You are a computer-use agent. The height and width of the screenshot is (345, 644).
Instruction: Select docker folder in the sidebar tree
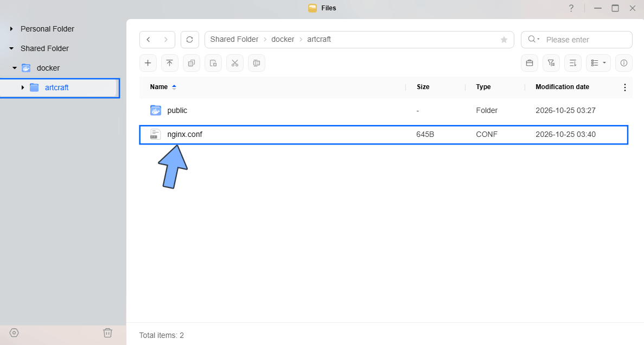tap(48, 68)
